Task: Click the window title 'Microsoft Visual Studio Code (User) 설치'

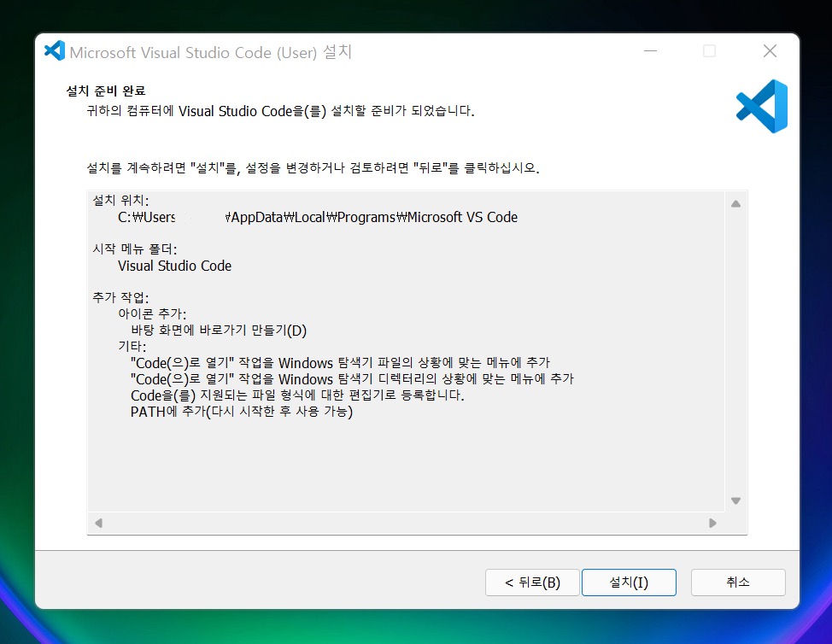Action: point(211,52)
